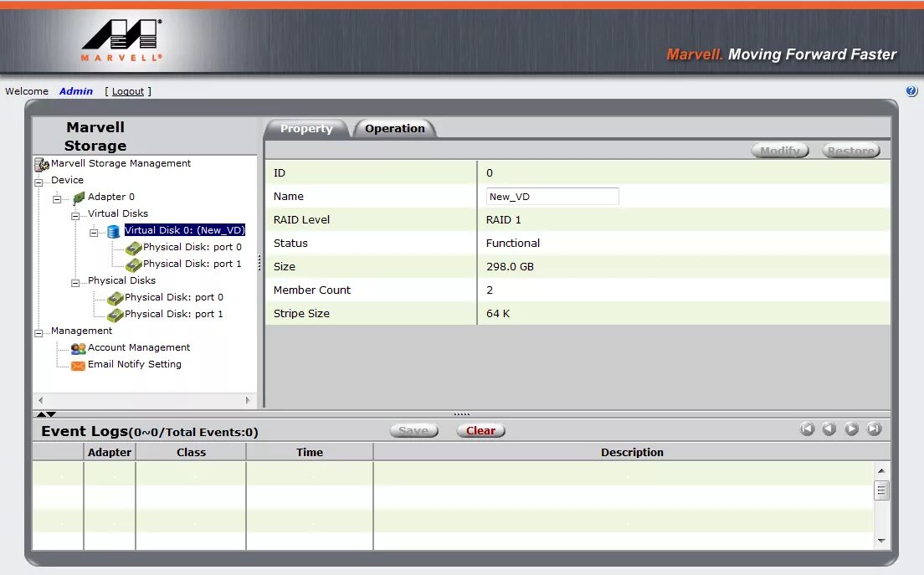924x575 pixels.
Task: Click the vertical splitter handle beside tree
Action: pos(259,264)
